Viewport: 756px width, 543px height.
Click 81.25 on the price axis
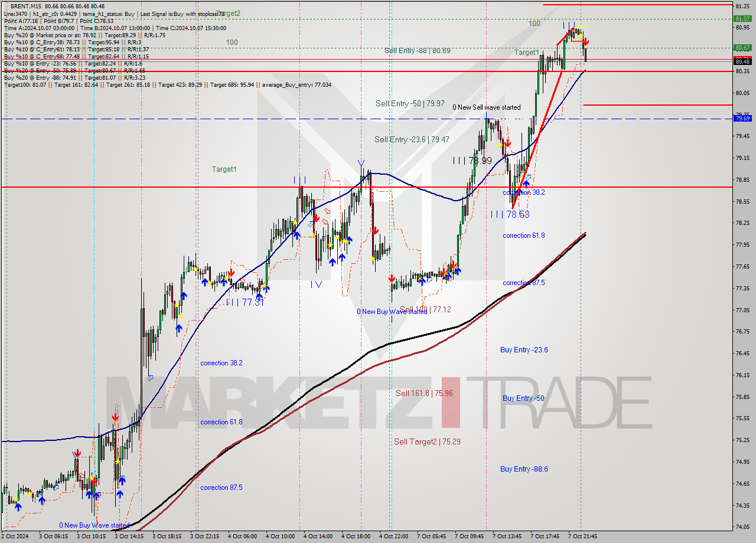742,6
